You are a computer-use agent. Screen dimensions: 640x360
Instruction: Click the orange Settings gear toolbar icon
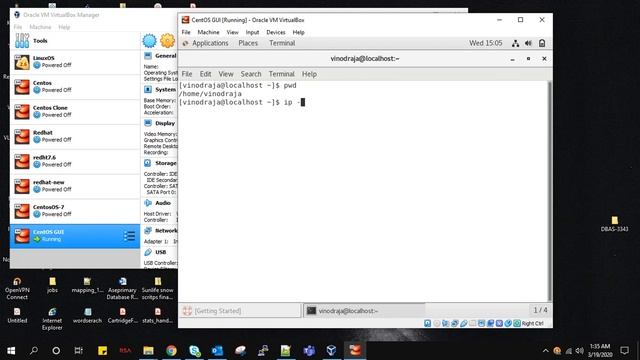click(x=167, y=41)
